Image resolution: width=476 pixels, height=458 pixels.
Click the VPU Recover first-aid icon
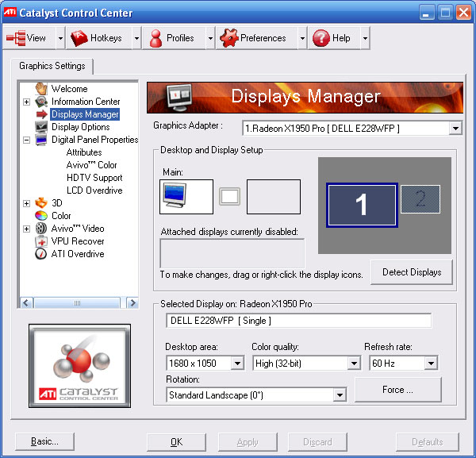(41, 241)
